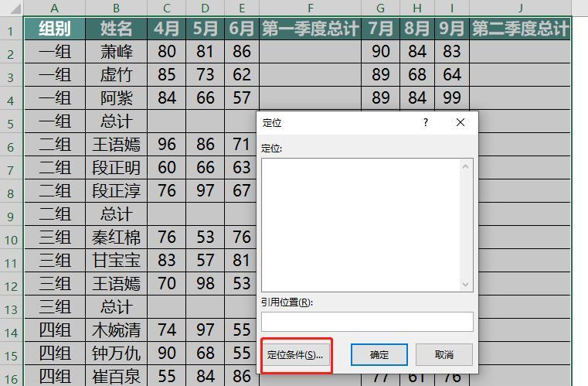This screenshot has width=588, height=386.
Task: Select 木婉清's 4月 value 74
Action: coord(166,330)
